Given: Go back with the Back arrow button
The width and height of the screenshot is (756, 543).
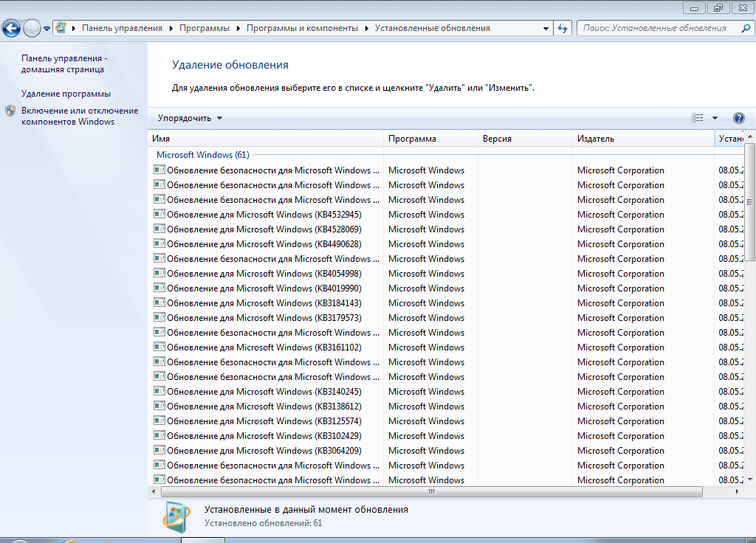Looking at the screenshot, I should [12, 29].
